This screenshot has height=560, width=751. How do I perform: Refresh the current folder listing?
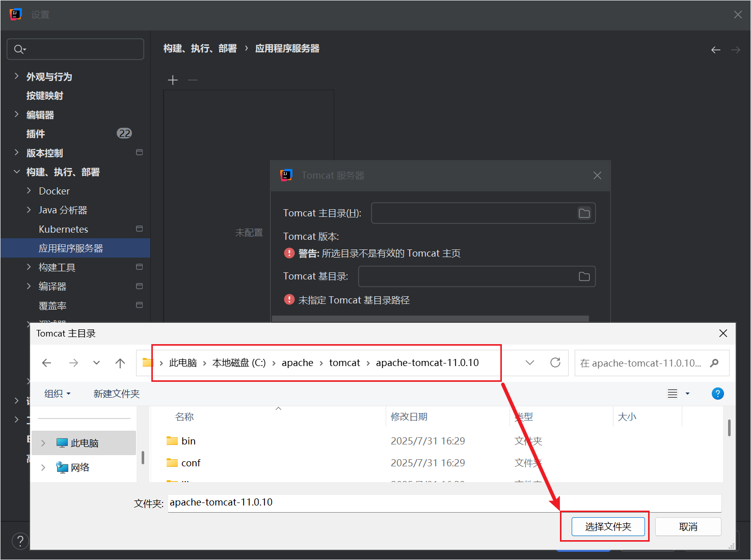click(x=555, y=362)
